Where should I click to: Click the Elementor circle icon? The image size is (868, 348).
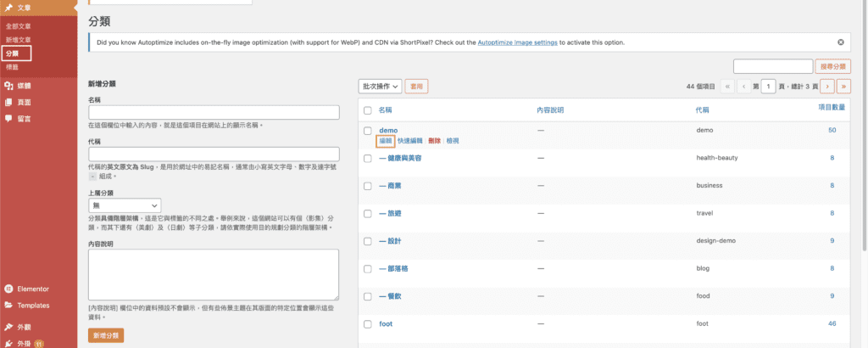8,289
